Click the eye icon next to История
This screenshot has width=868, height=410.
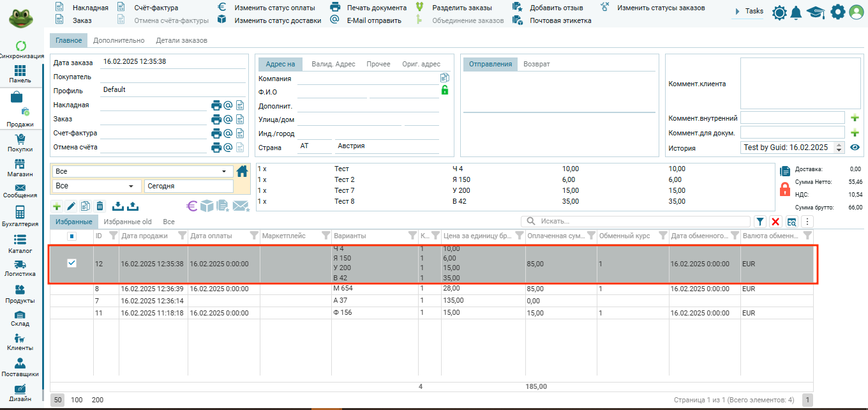point(855,148)
